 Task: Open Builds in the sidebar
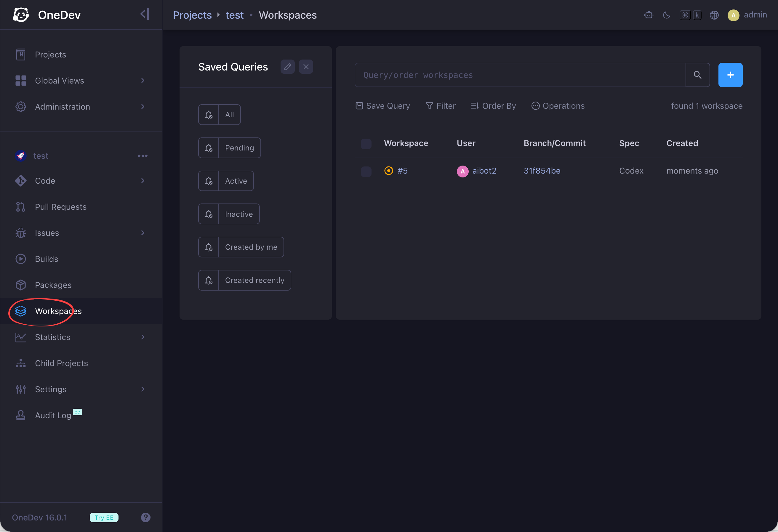point(81,259)
